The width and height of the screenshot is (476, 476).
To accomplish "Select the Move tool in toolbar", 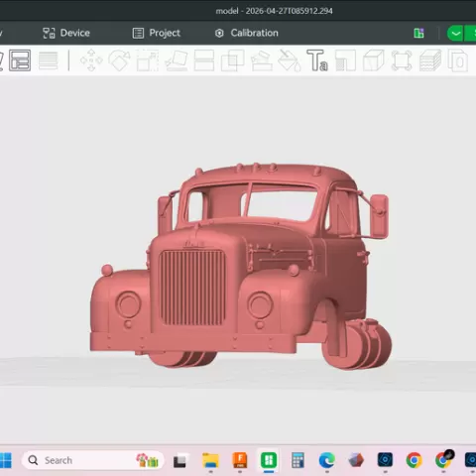I will click(x=91, y=60).
